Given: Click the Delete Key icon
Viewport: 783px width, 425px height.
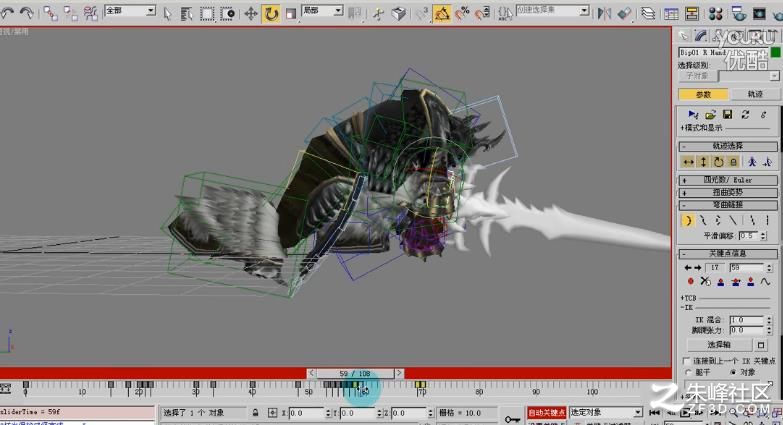Looking at the screenshot, I should [x=705, y=282].
